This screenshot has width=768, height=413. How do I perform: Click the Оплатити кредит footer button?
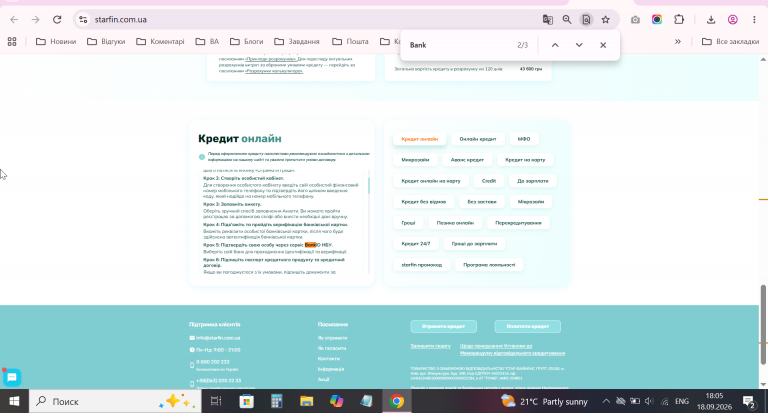(528, 326)
